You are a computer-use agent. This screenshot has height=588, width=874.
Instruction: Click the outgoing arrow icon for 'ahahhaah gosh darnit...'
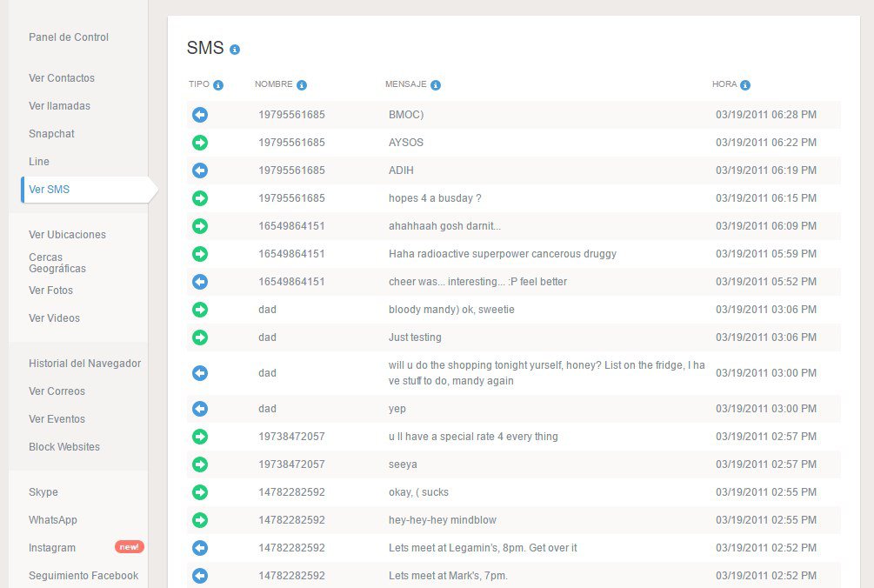[x=200, y=226]
